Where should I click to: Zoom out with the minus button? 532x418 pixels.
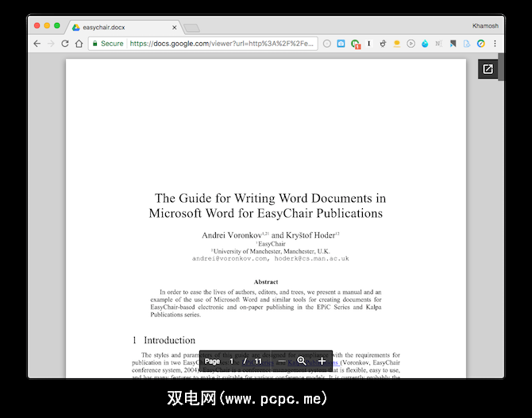coord(282,362)
